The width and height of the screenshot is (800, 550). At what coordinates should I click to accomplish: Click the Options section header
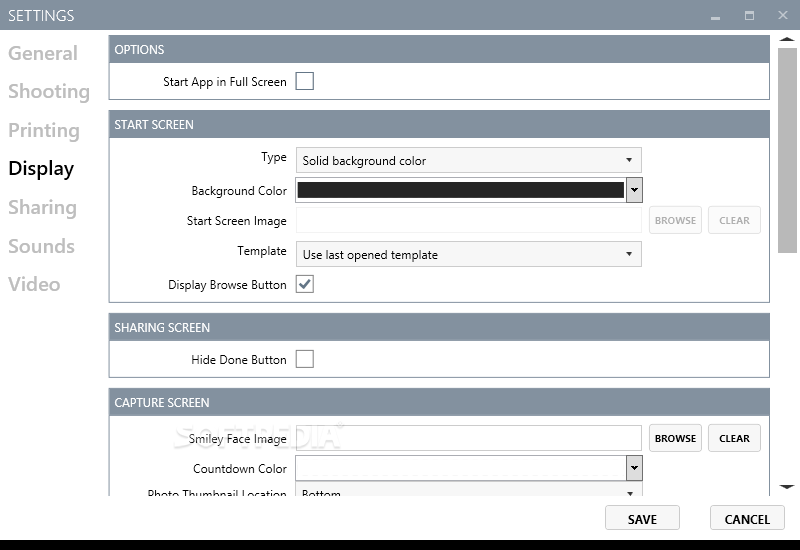(439, 49)
